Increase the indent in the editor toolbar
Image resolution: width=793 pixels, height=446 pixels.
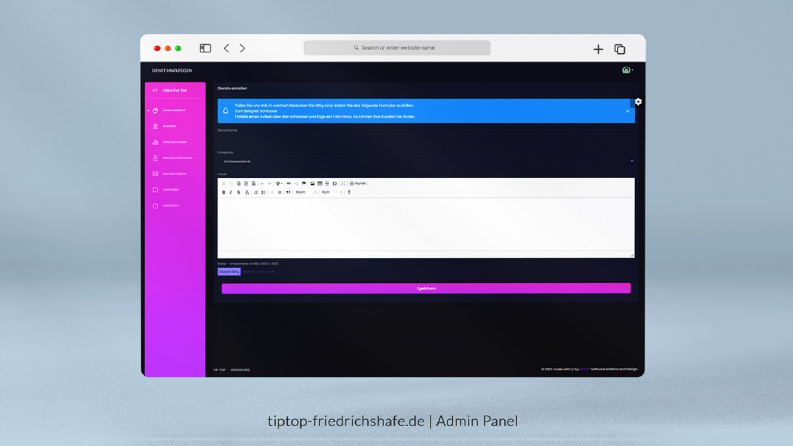[280, 192]
